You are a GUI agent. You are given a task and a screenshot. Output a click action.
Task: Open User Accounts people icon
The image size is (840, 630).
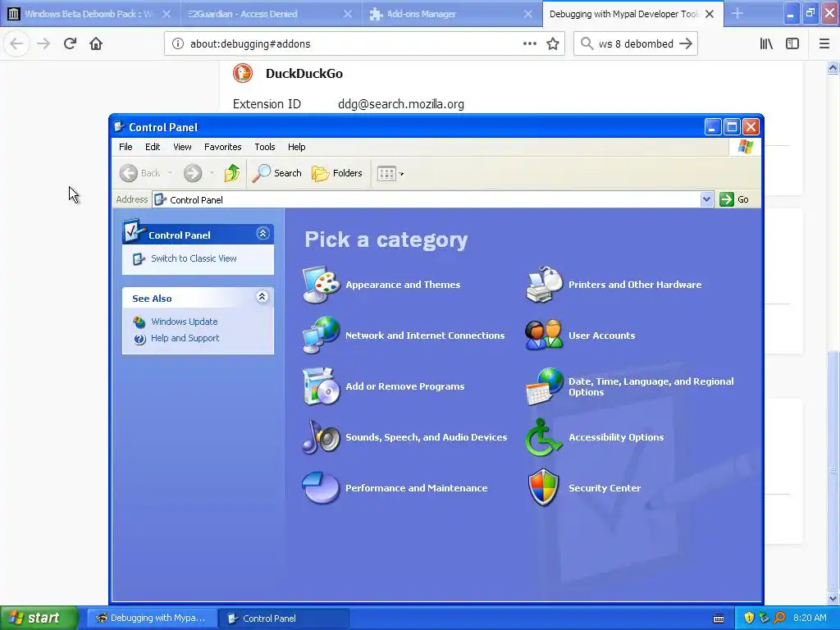pos(544,336)
